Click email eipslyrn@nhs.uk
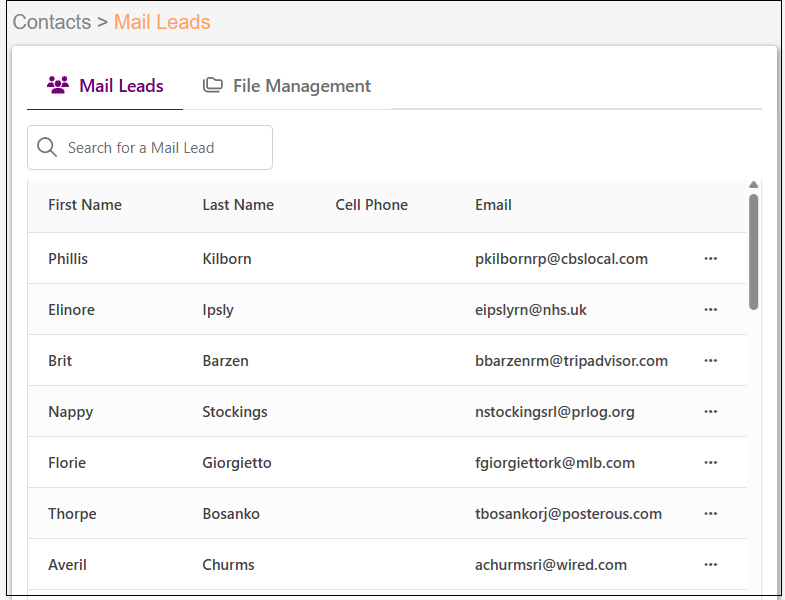 click(x=531, y=310)
